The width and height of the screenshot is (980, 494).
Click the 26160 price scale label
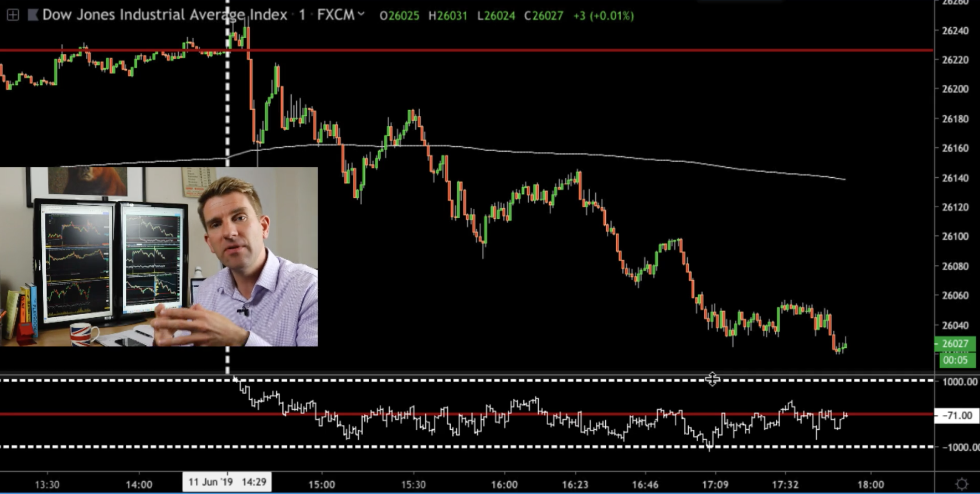pos(955,148)
